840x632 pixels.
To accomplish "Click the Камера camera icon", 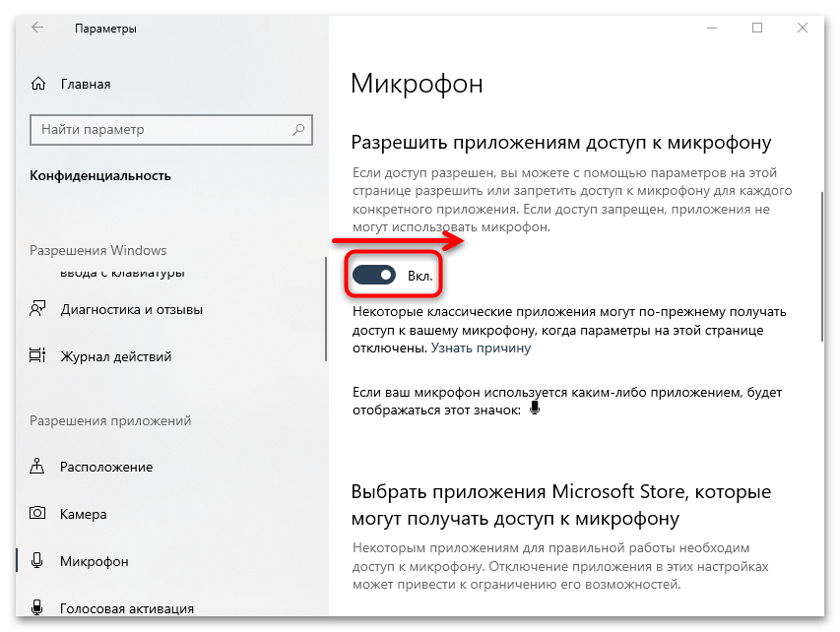I will point(38,514).
